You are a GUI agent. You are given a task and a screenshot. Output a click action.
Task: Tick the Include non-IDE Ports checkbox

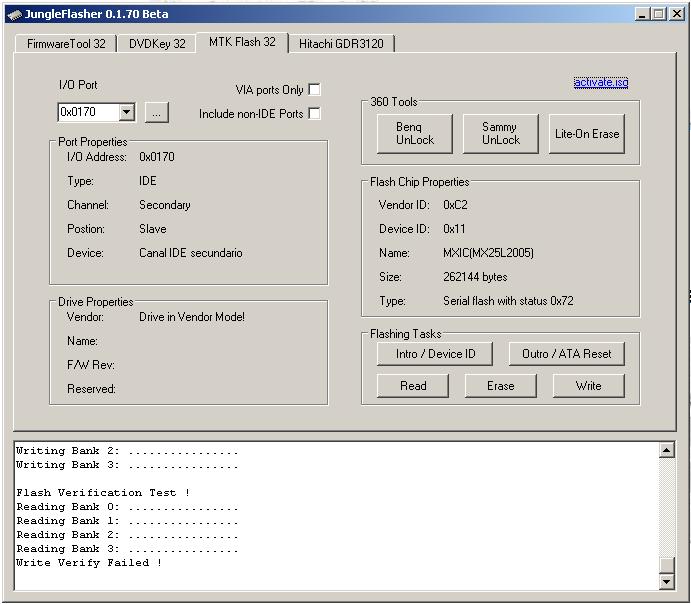[x=314, y=114]
